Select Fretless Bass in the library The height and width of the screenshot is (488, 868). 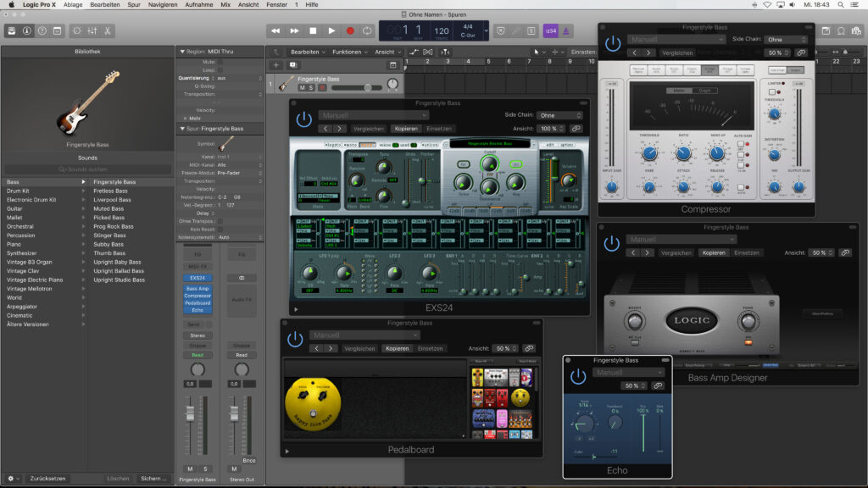pos(110,191)
